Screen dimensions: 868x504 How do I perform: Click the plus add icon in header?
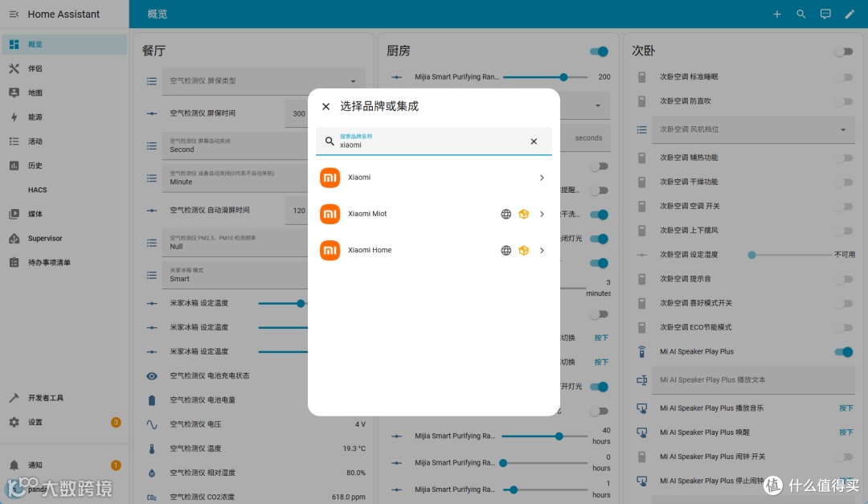(776, 14)
